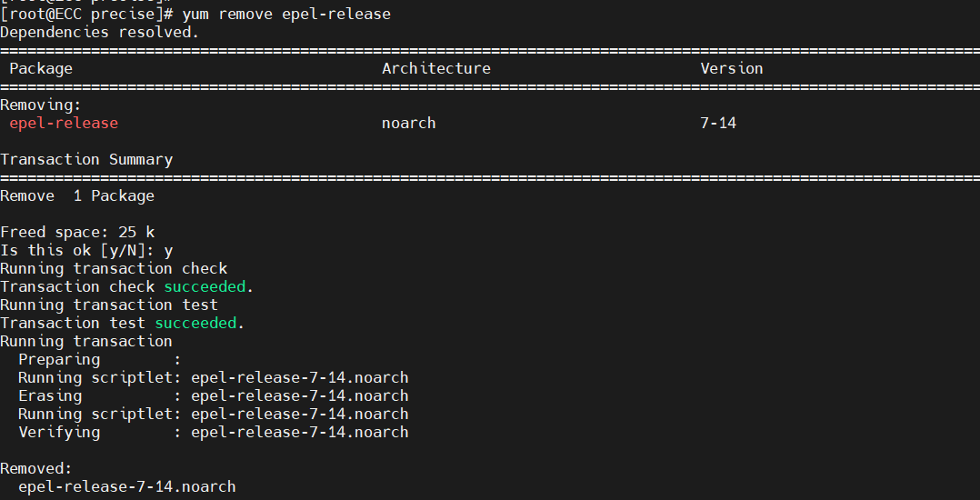Click the "Erasing" step label
Image resolution: width=980 pixels, height=500 pixels.
click(50, 395)
